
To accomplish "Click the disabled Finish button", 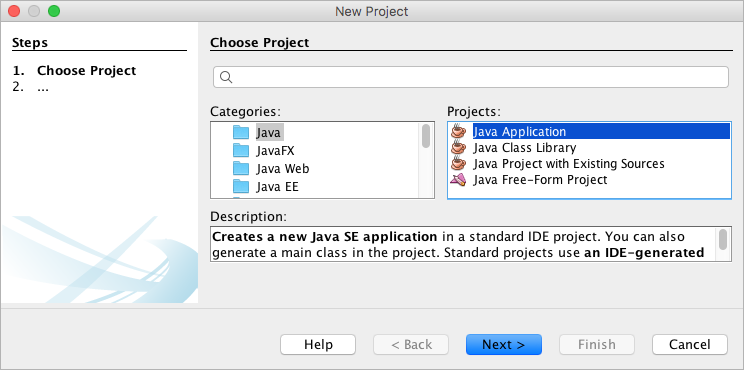I will (596, 344).
